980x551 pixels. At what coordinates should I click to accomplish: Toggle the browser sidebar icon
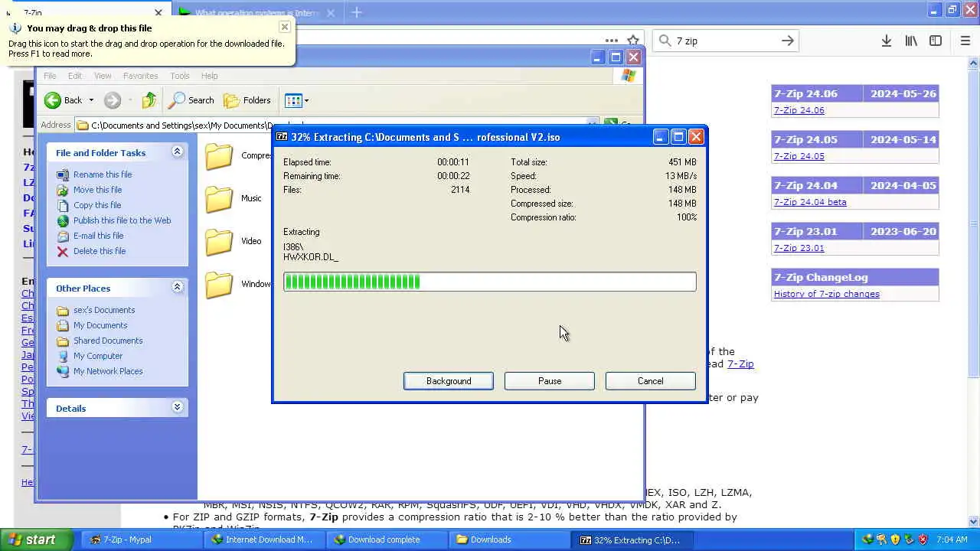pos(936,41)
